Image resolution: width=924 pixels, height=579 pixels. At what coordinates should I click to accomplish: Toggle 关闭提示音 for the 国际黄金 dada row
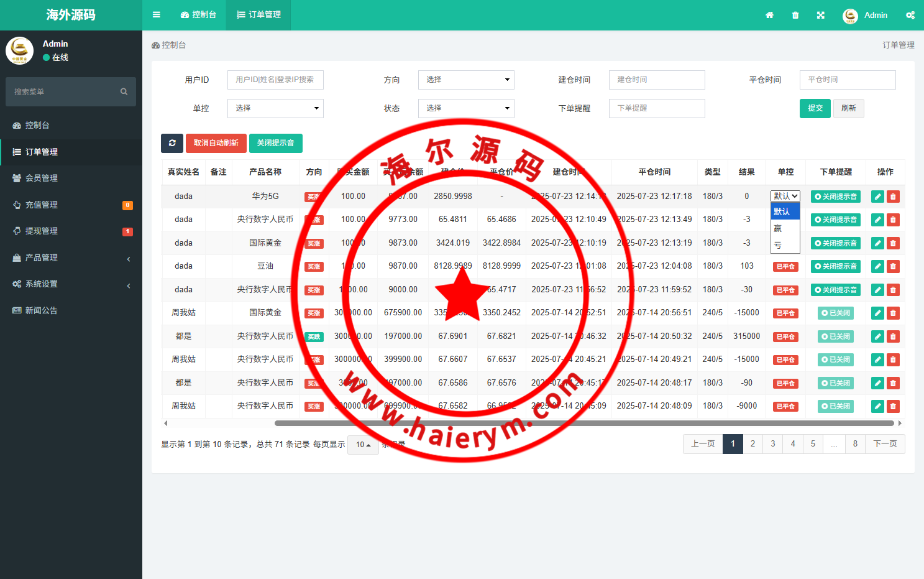click(x=835, y=243)
